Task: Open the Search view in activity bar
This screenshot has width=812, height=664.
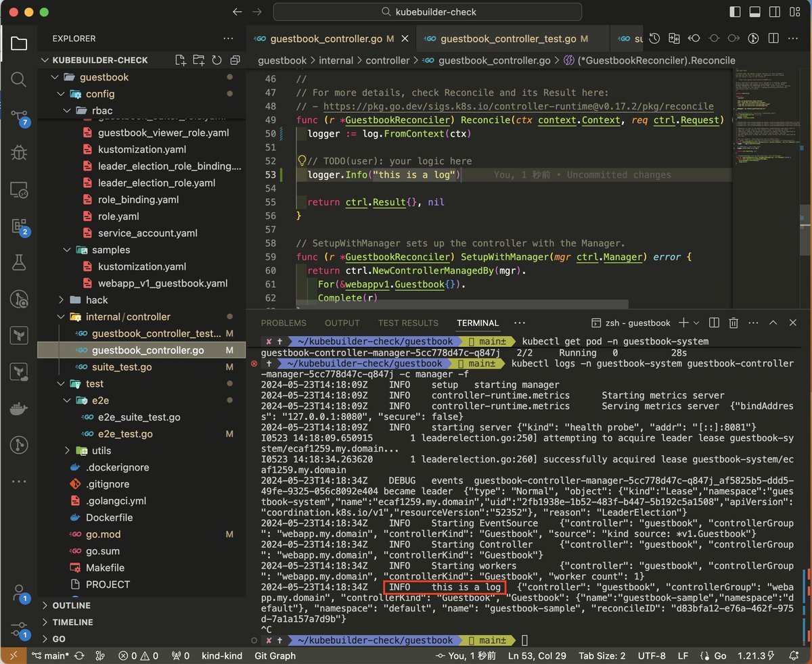Action: (x=19, y=80)
